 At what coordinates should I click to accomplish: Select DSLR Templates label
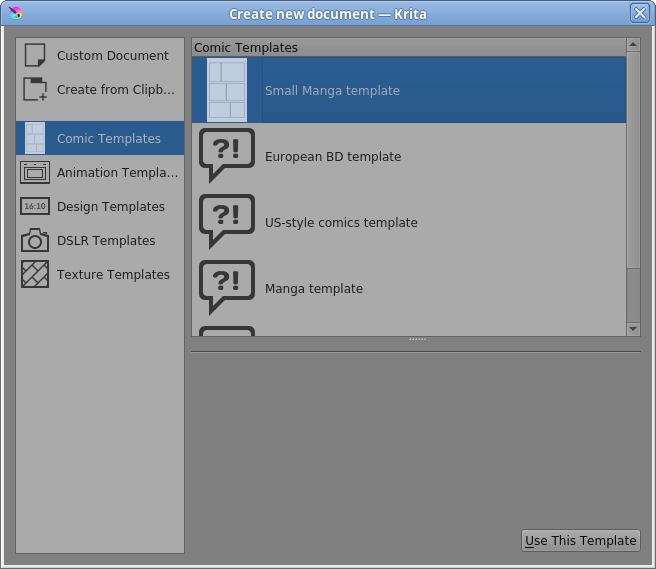[106, 241]
